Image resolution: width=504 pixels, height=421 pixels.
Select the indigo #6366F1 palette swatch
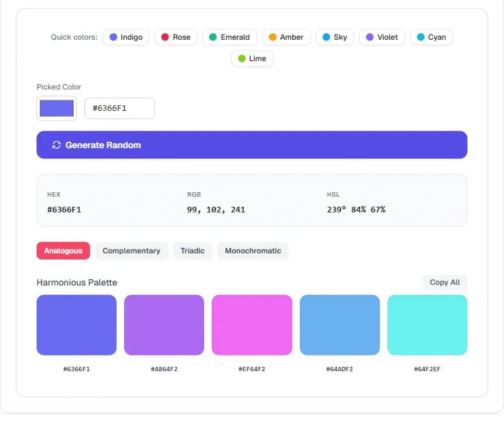coord(76,325)
